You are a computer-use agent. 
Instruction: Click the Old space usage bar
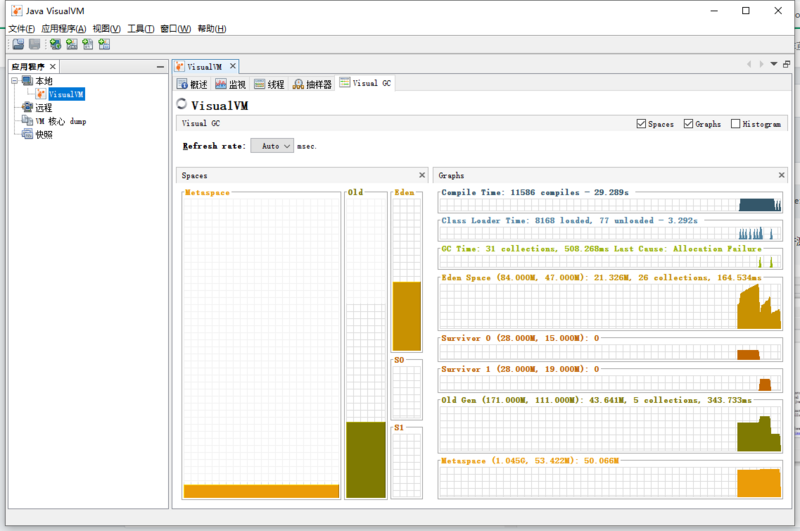(x=366, y=460)
